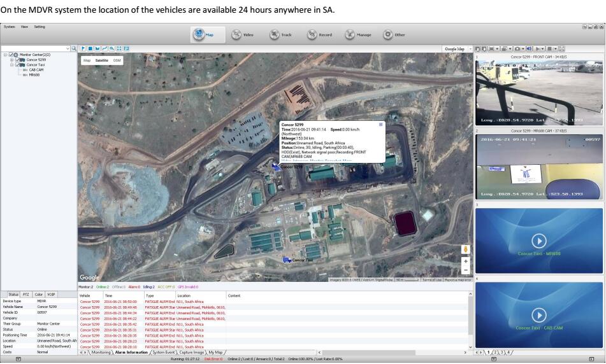Viewport: 606px width, 364px height.
Task: Collapse the Monitor Center tree node
Action: [x=5, y=55]
